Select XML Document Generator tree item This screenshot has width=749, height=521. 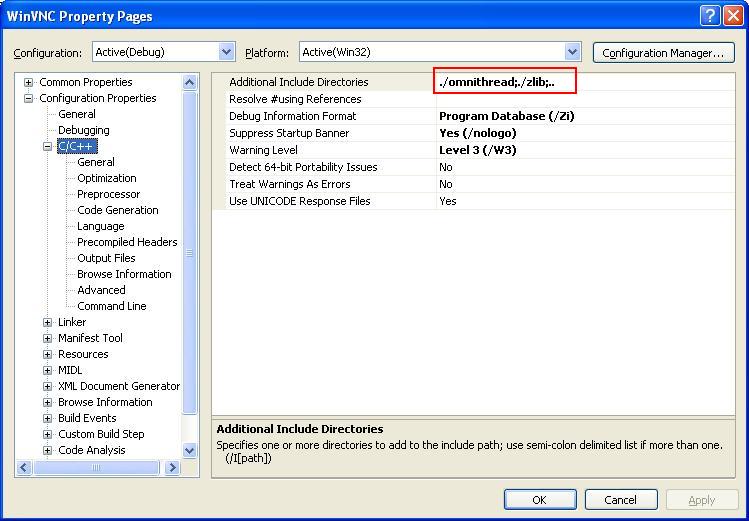click(119, 386)
